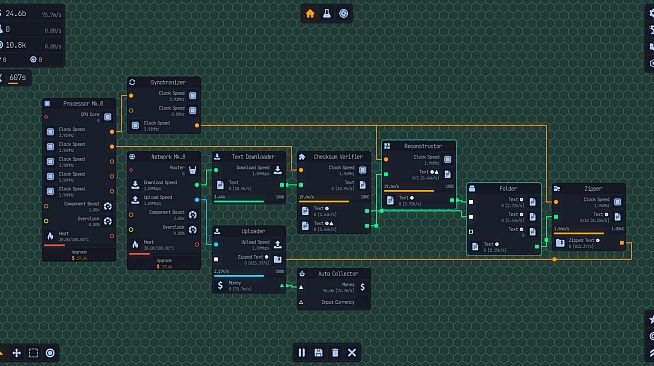Click the Network Mk.8 Upgrade button
This screenshot has width=654, height=366.
[x=164, y=263]
